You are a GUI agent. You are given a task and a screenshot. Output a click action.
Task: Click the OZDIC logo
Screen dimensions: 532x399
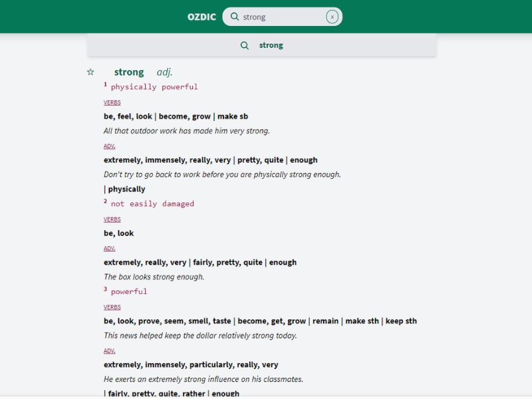pyautogui.click(x=201, y=17)
